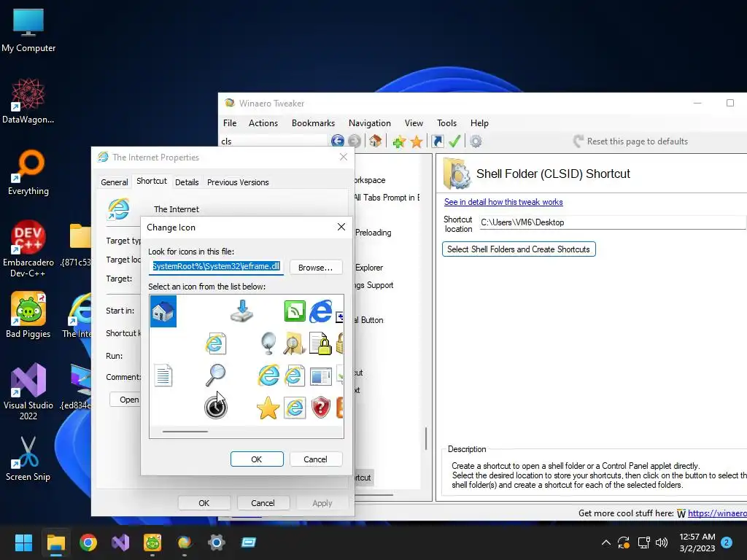Click Select Shell Folders and Create Shortcuts
Image resolution: width=747 pixels, height=560 pixels.
(519, 249)
